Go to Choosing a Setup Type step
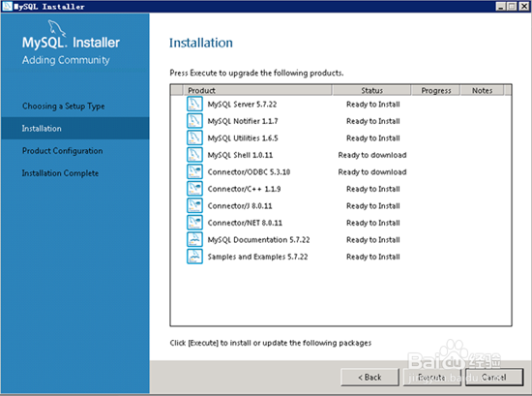The width and height of the screenshot is (532, 396). pyautogui.click(x=64, y=106)
